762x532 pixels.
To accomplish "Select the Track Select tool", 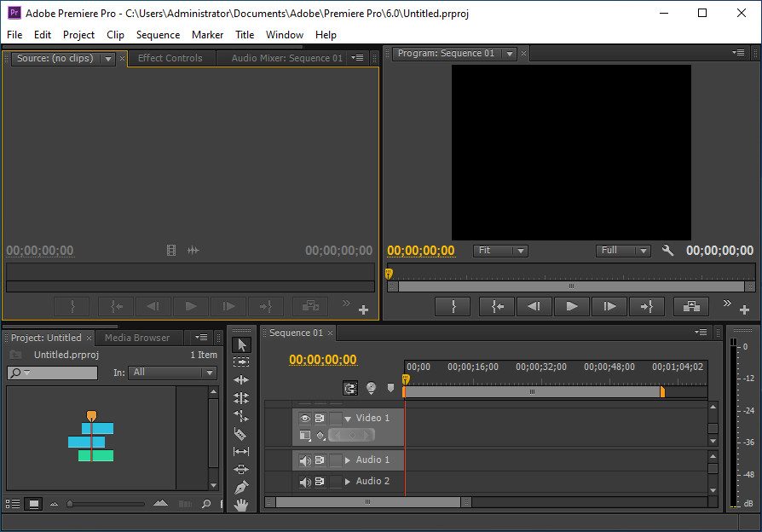I will click(x=241, y=362).
